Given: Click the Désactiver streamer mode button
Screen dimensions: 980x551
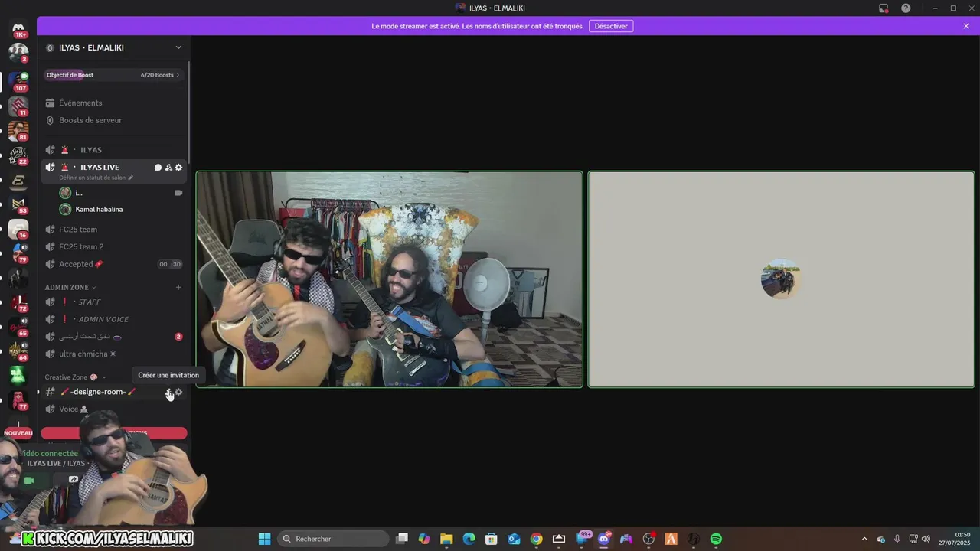Looking at the screenshot, I should pyautogui.click(x=611, y=26).
